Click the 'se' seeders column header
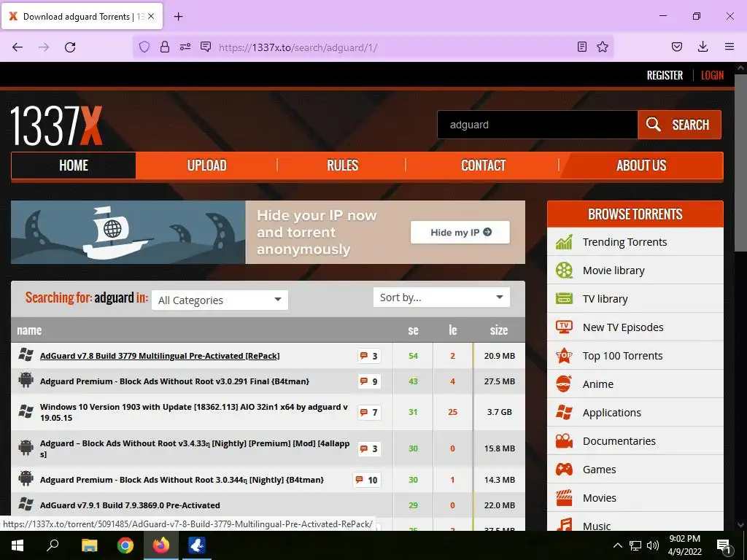747x560 pixels. (413, 330)
